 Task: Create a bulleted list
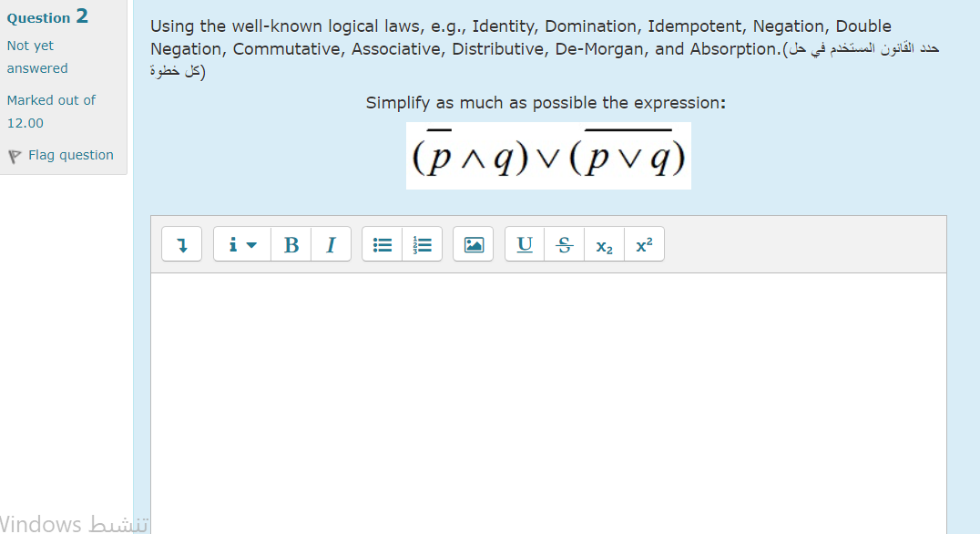point(382,243)
